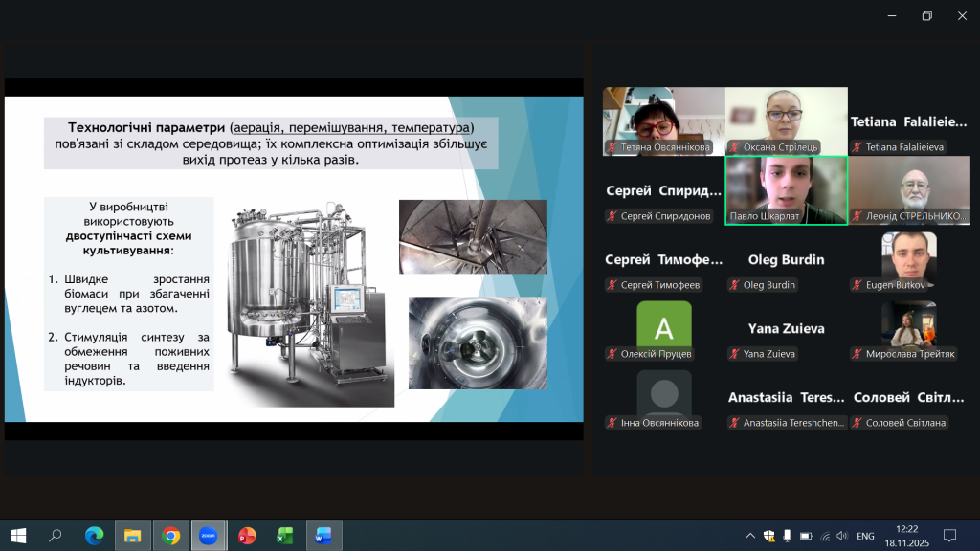Launch Google Chrome from the taskbar

171,536
